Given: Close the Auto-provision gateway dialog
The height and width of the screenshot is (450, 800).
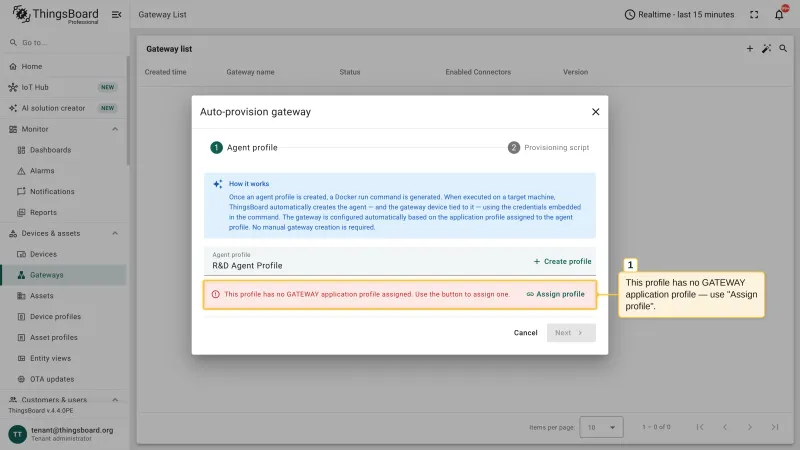Looking at the screenshot, I should 595,112.
